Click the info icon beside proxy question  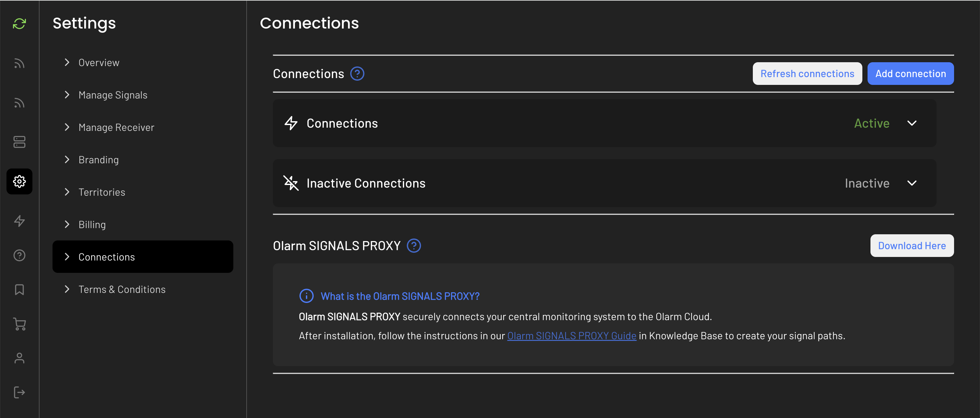(x=307, y=296)
